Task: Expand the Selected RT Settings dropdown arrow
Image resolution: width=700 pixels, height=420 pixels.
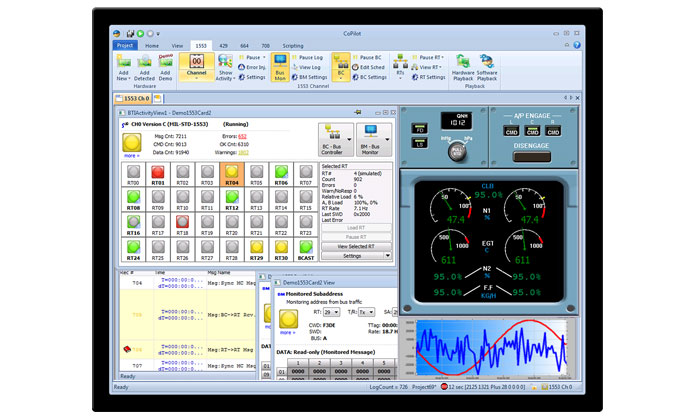Action: tap(388, 256)
